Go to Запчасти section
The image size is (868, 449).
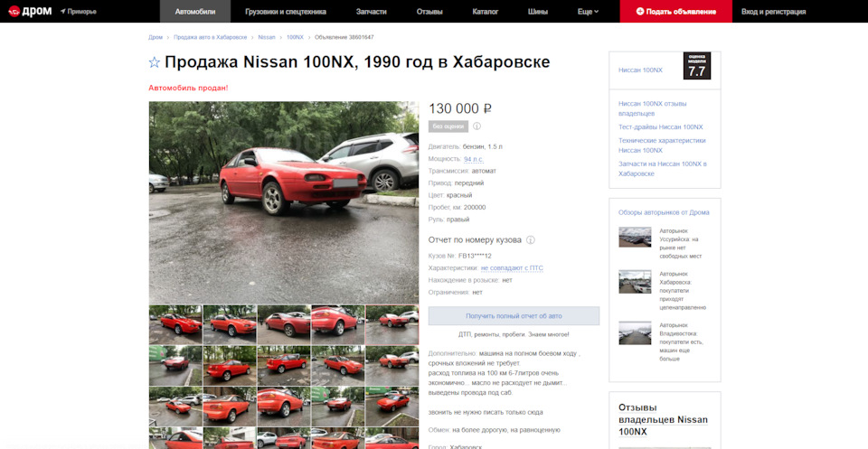(x=372, y=12)
